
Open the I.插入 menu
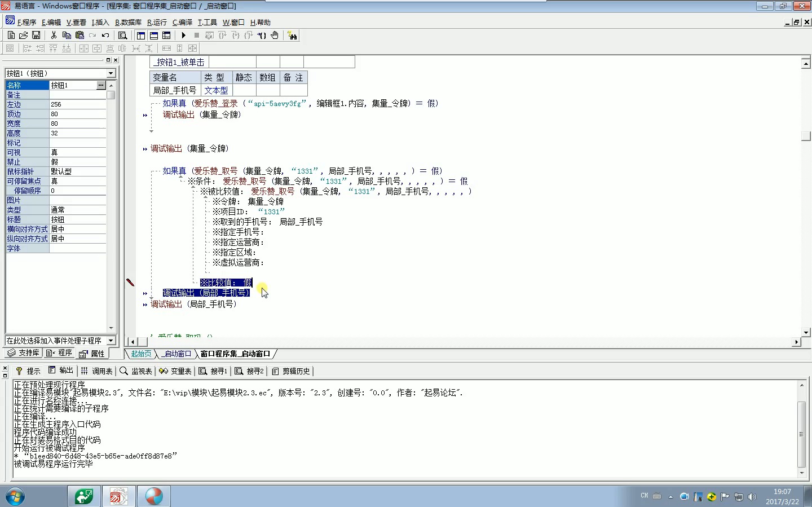pyautogui.click(x=100, y=23)
